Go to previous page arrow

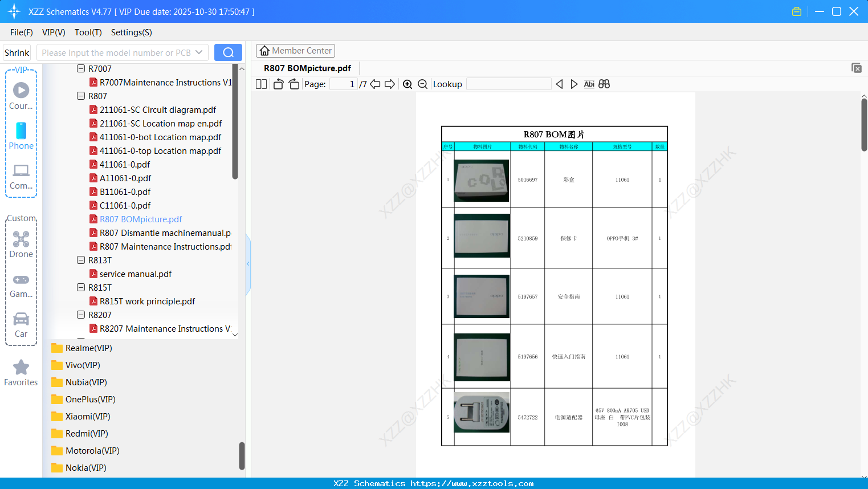[375, 84]
